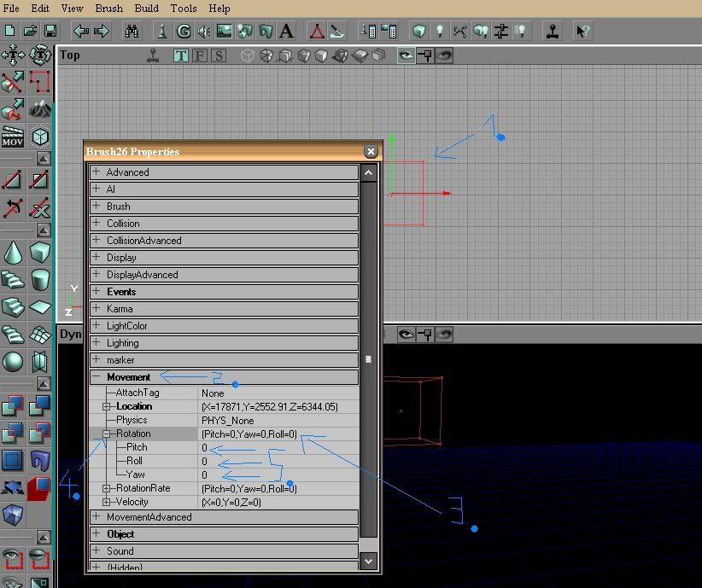
Task: Grab the properties scrollbar thumb
Action: [368, 359]
